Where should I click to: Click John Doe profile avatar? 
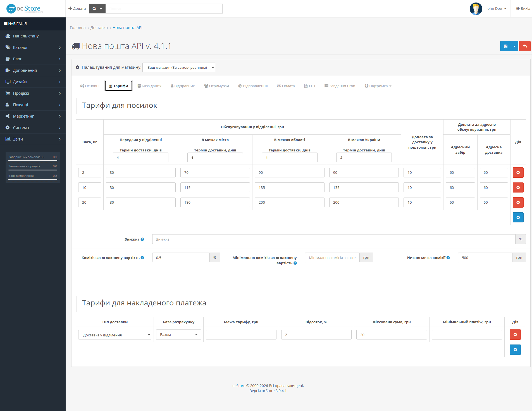click(x=476, y=9)
